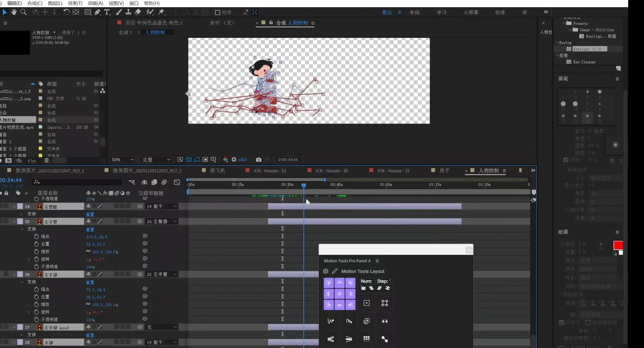Switch to the 纸飞机 timeline tab

(217, 170)
